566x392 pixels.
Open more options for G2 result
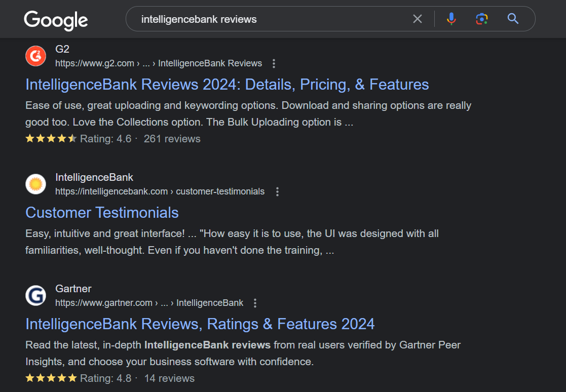tap(274, 63)
